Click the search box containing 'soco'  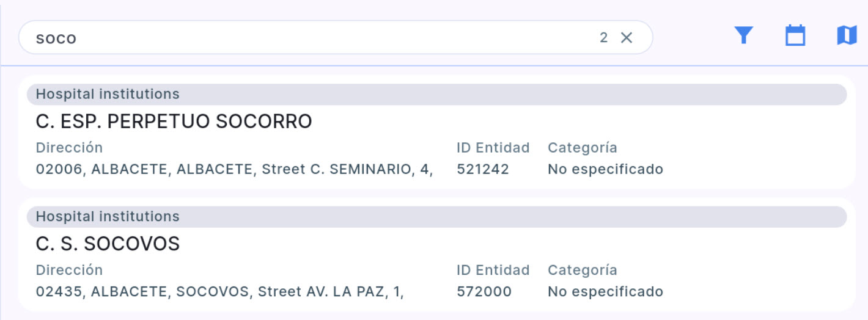tap(306, 38)
